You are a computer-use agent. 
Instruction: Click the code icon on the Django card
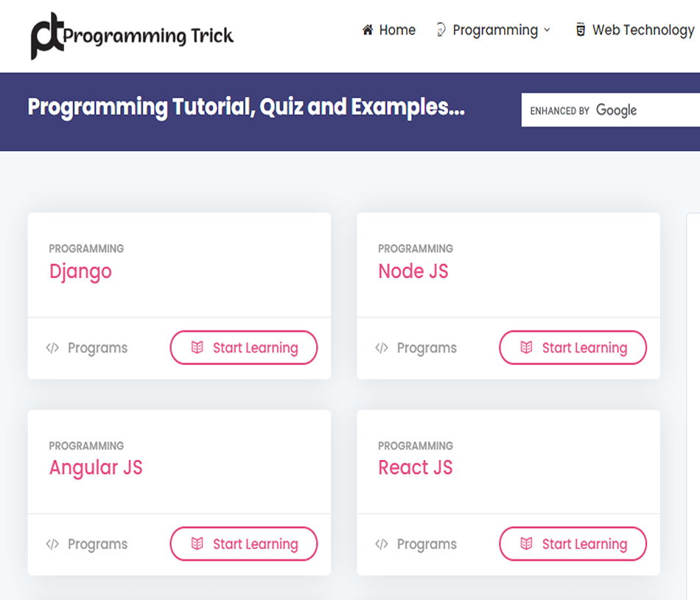pos(52,348)
